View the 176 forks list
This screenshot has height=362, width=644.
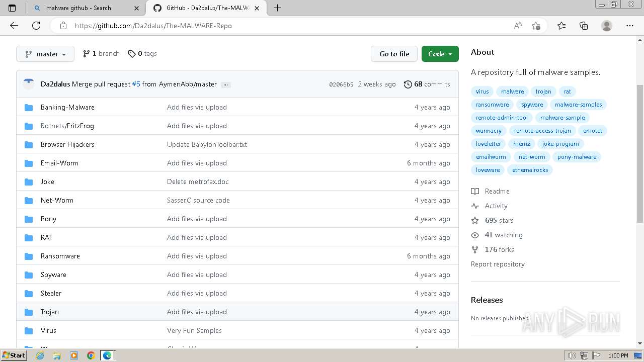coord(493,249)
